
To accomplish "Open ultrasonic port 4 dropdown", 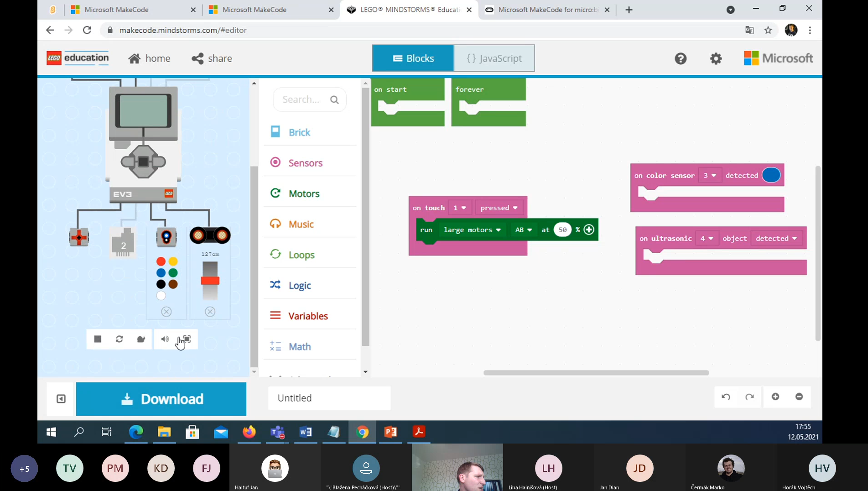I will click(707, 238).
